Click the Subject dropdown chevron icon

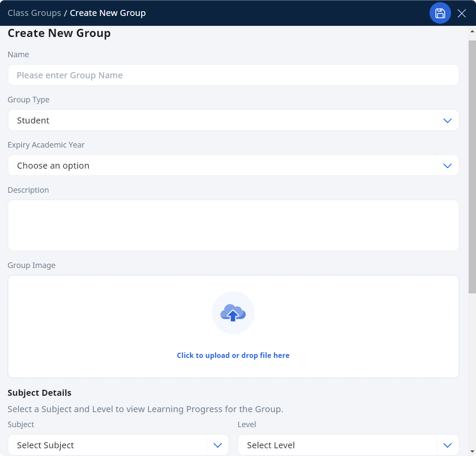(x=218, y=445)
